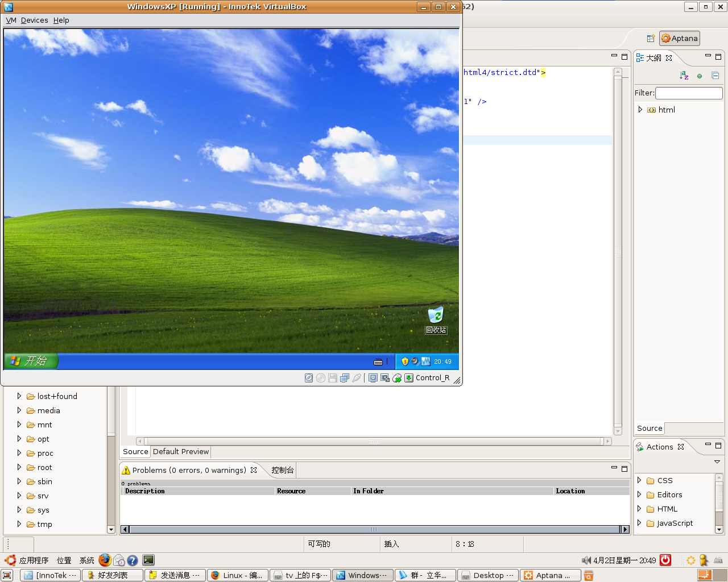This screenshot has height=582, width=728.
Task: Toggle the green dot filter in outline
Action: (x=700, y=76)
